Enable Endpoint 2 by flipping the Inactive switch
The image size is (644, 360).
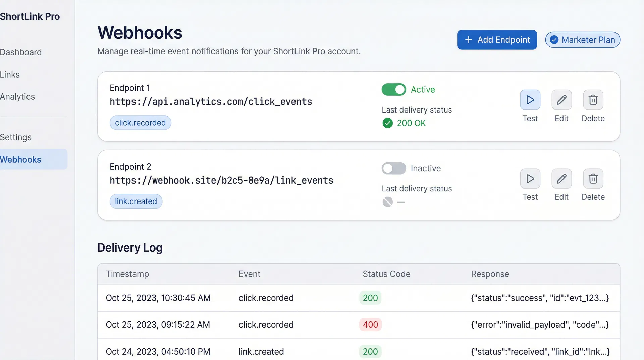coord(394,168)
